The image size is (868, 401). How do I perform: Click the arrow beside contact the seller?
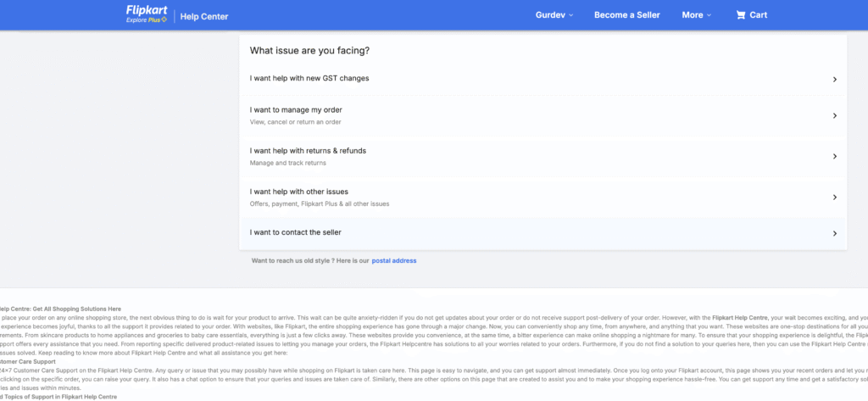point(835,233)
